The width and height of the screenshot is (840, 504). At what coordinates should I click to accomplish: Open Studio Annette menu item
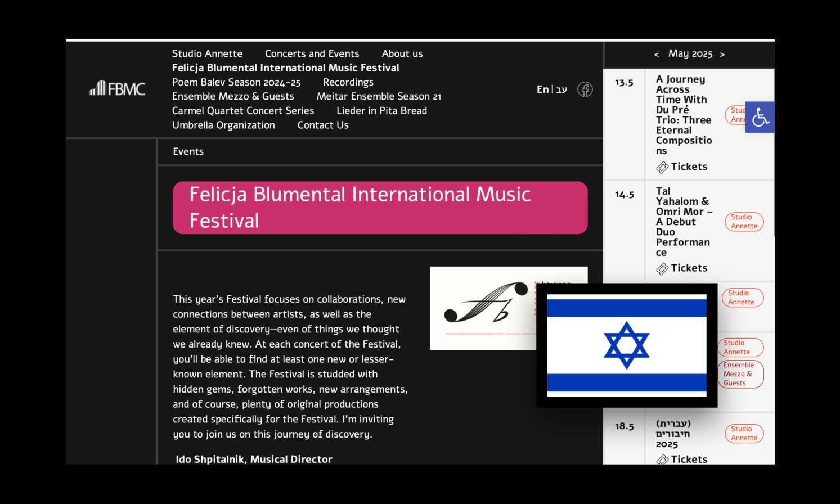coord(207,53)
